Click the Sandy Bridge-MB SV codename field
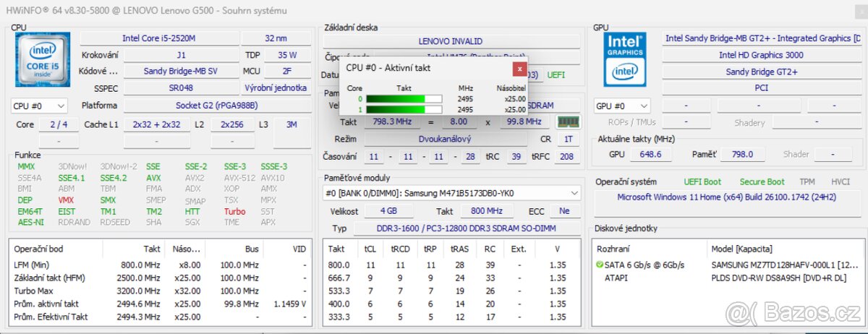This screenshot has width=868, height=334. [x=180, y=71]
